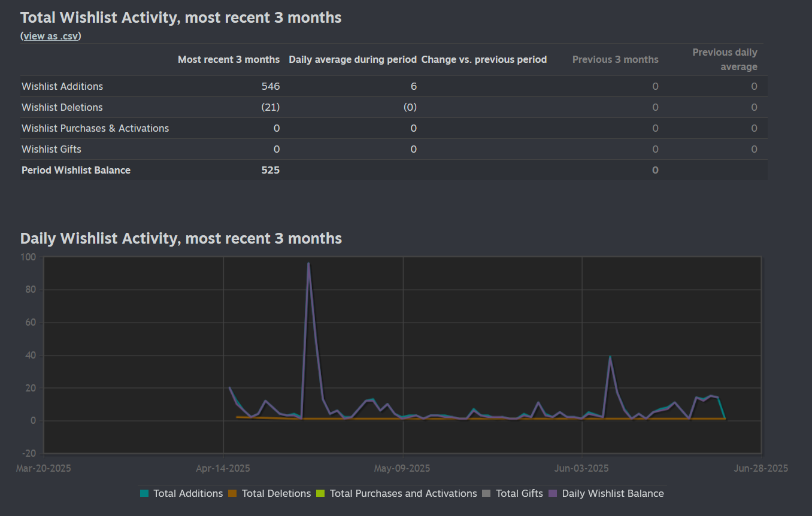Click the May-09-2025 axis label

coord(402,468)
